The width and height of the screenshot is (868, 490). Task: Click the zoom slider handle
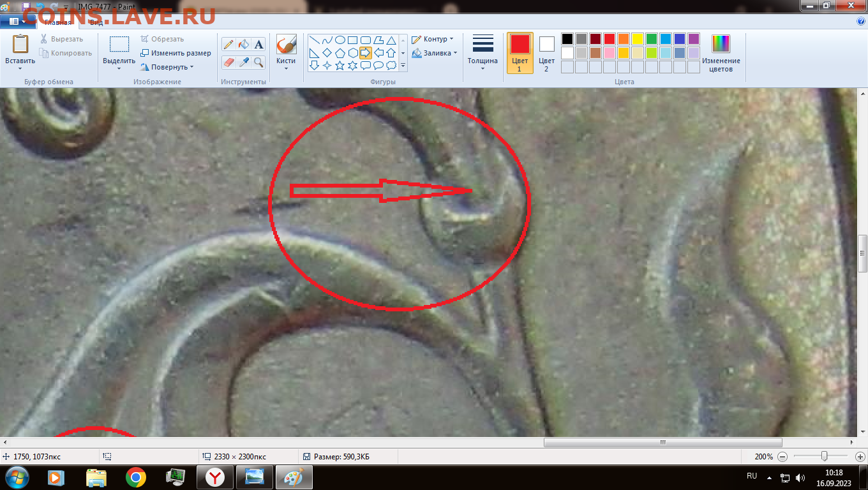tap(825, 456)
